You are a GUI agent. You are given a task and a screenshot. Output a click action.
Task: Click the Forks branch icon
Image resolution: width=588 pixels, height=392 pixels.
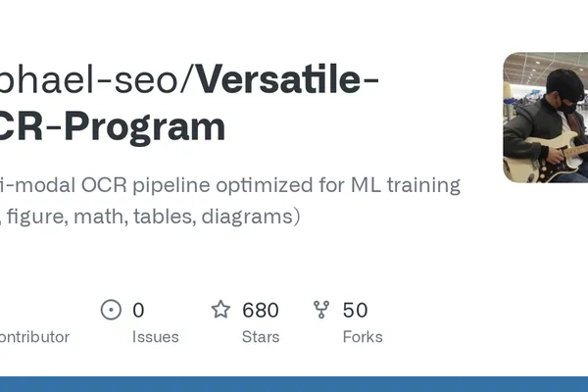coord(321,310)
